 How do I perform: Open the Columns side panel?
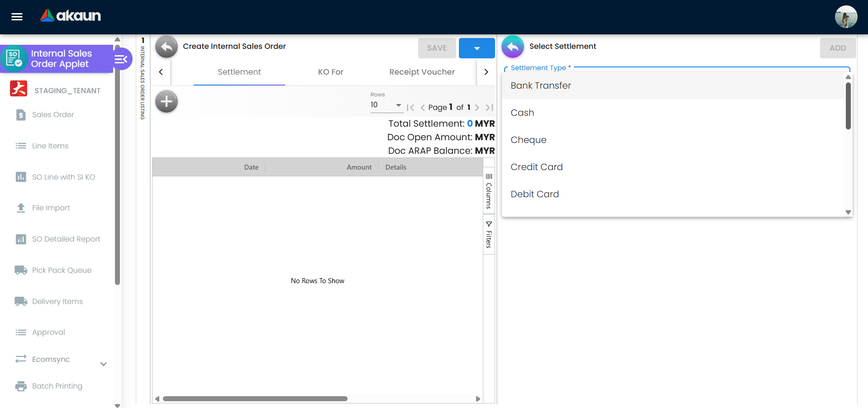pyautogui.click(x=489, y=191)
